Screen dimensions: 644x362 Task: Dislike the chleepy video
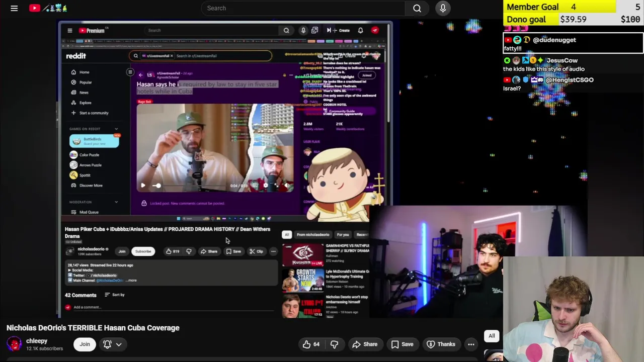[x=334, y=344]
